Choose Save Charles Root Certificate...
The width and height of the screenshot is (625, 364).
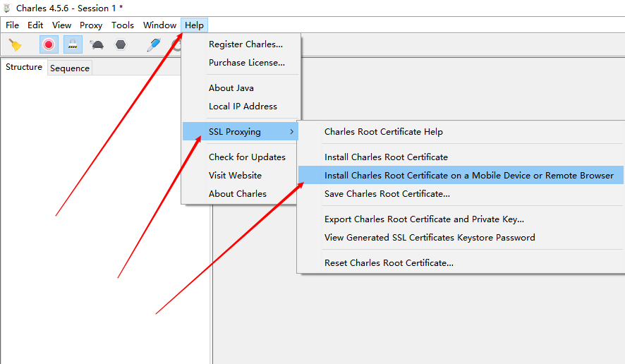[x=387, y=193]
